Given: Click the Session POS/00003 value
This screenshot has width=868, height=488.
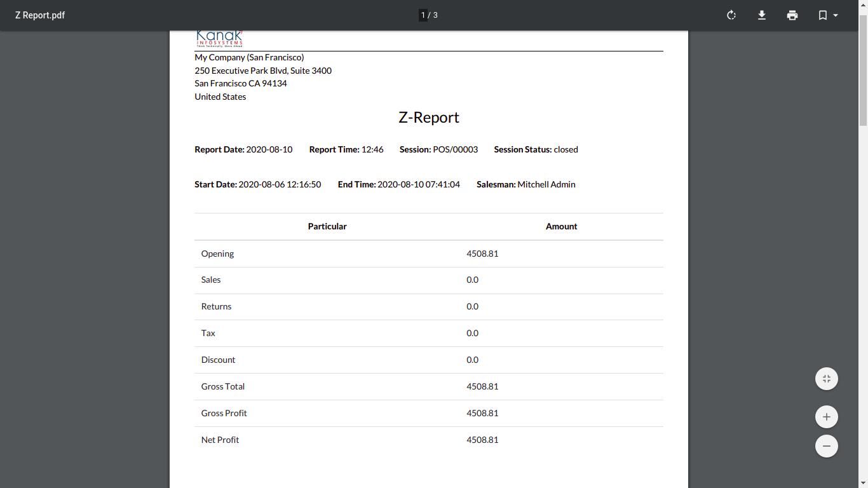Looking at the screenshot, I should 455,149.
